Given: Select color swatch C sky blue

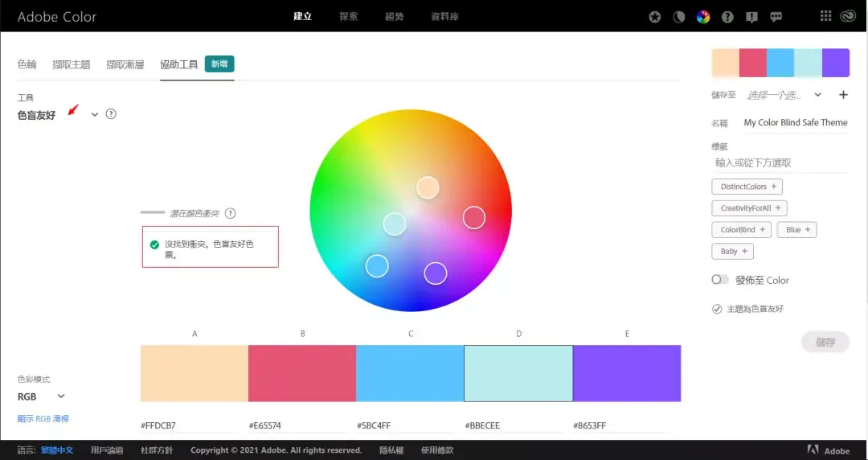Looking at the screenshot, I should coord(410,373).
